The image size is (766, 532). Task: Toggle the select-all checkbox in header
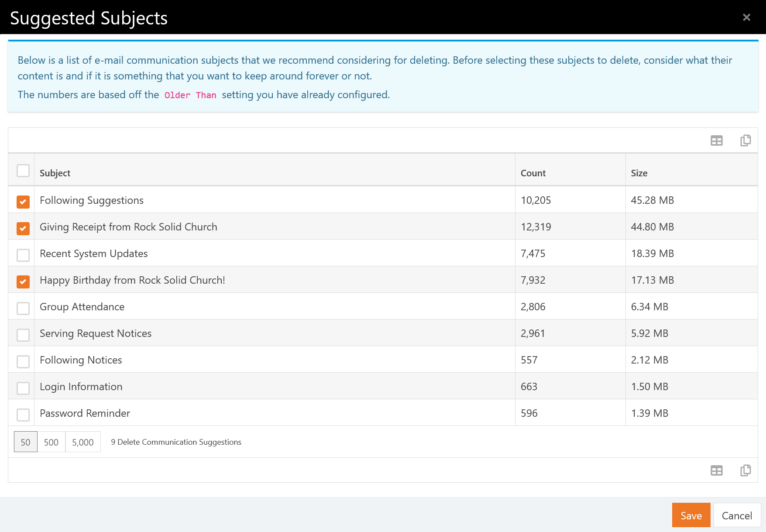pyautogui.click(x=23, y=171)
